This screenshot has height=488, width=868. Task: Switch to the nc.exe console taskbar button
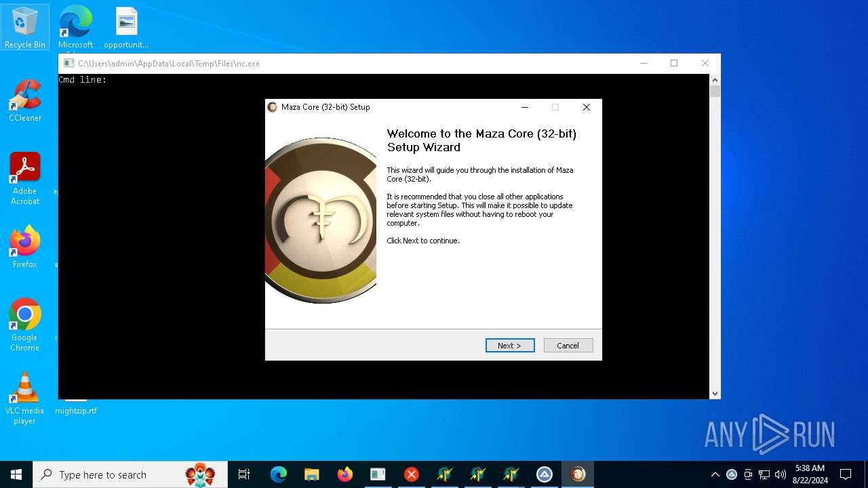[x=378, y=474]
